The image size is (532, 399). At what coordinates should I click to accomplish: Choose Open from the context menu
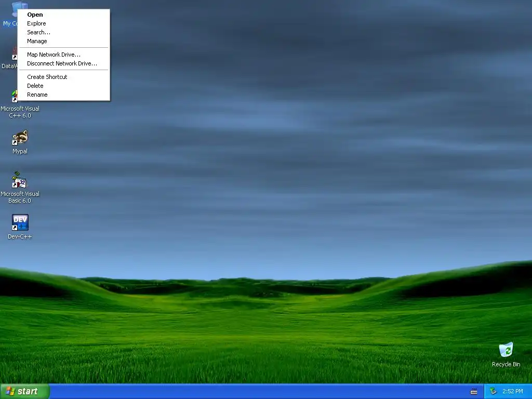click(x=63, y=15)
